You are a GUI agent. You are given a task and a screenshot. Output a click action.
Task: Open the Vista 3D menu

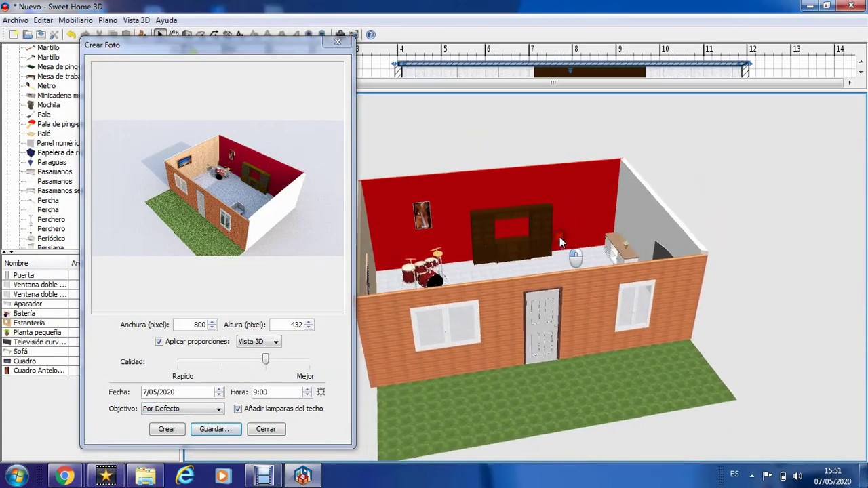[x=136, y=20]
